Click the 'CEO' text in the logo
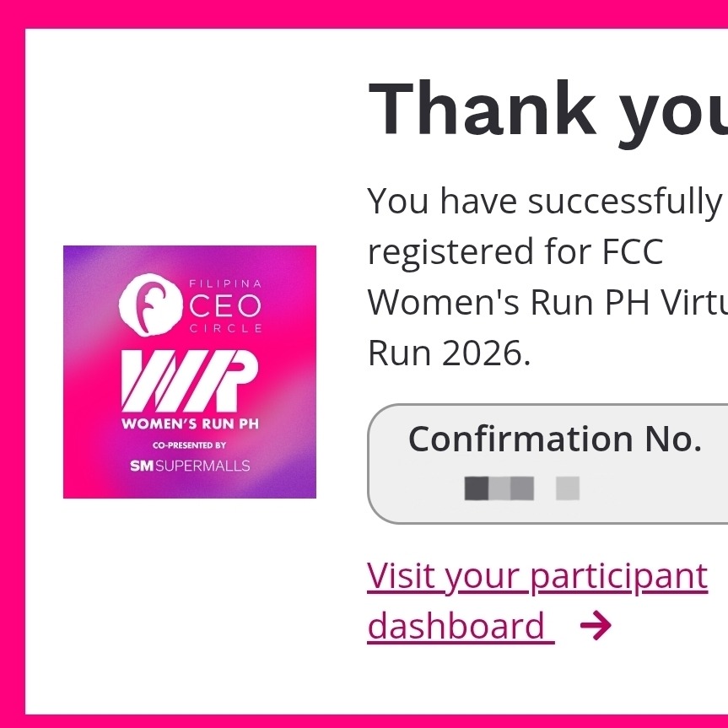The height and width of the screenshot is (728, 728). pos(226,305)
